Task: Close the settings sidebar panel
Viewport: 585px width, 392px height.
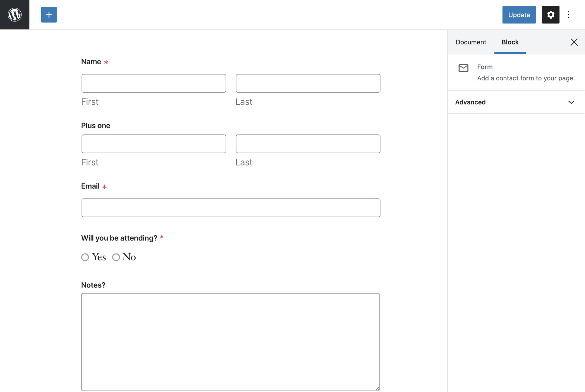Action: [x=574, y=42]
